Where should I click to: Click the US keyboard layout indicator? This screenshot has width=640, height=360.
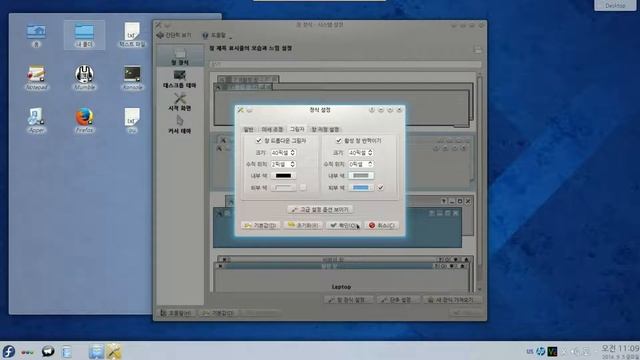530,351
